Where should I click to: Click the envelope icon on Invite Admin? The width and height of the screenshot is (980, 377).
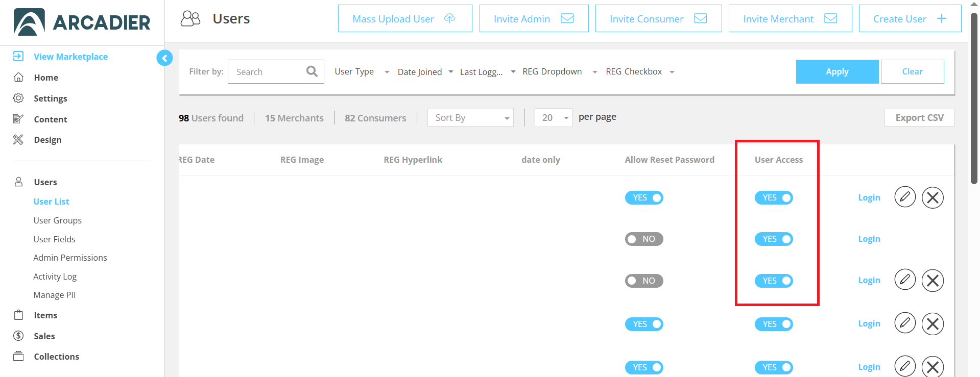click(x=567, y=18)
